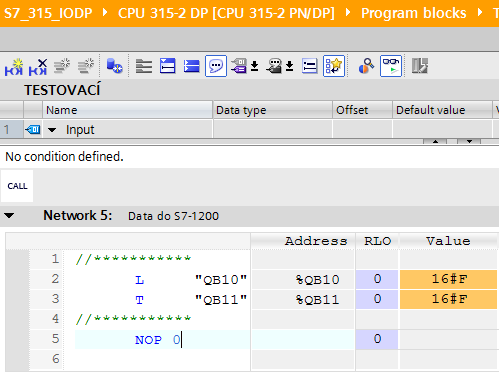The width and height of the screenshot is (499, 375).
Task: Click the RLO value in the NOP 0 row
Action: (x=377, y=339)
